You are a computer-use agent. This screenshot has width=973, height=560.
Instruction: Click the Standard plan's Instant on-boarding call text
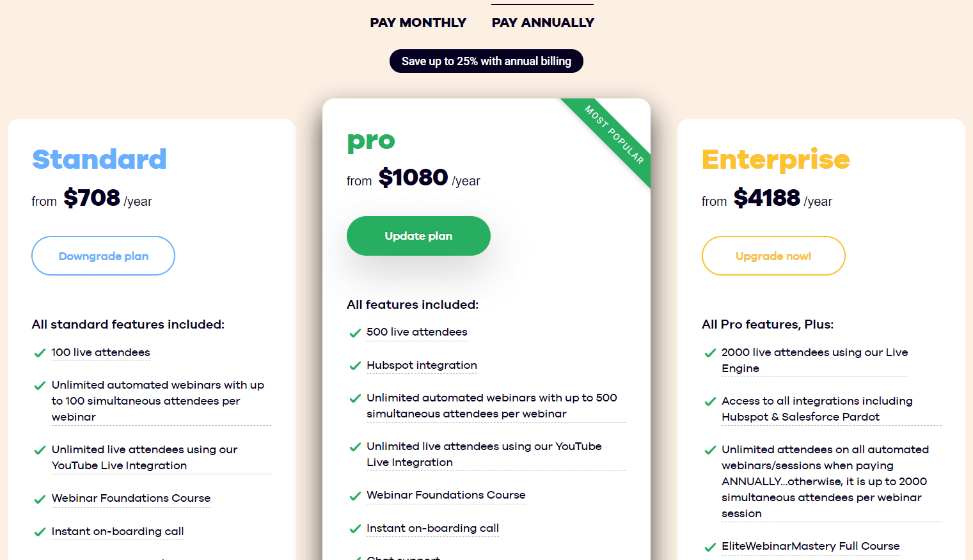(x=118, y=531)
